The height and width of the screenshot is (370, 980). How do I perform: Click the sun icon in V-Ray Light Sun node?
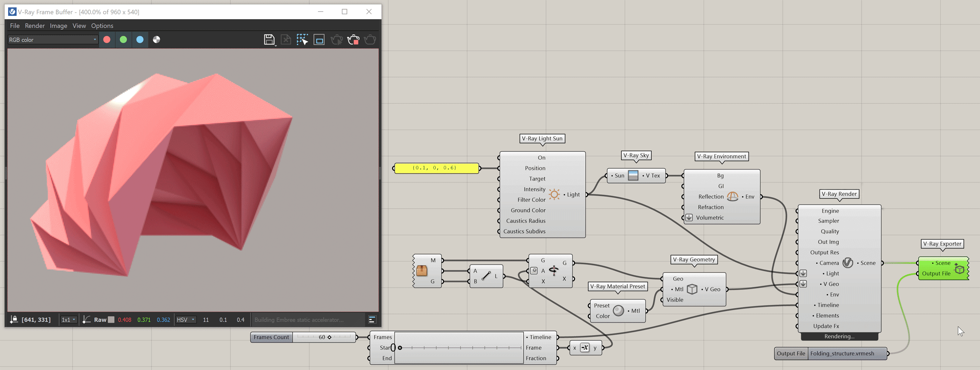pyautogui.click(x=554, y=195)
